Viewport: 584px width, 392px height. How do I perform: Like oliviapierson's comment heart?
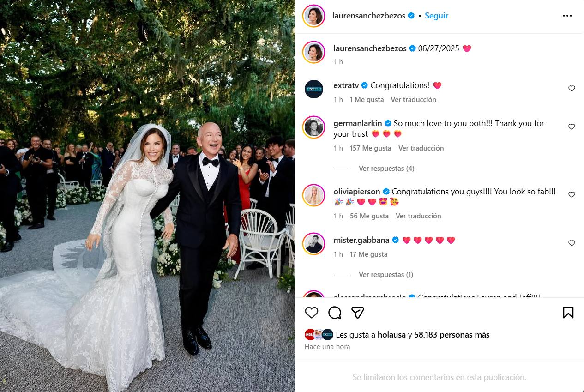(572, 194)
